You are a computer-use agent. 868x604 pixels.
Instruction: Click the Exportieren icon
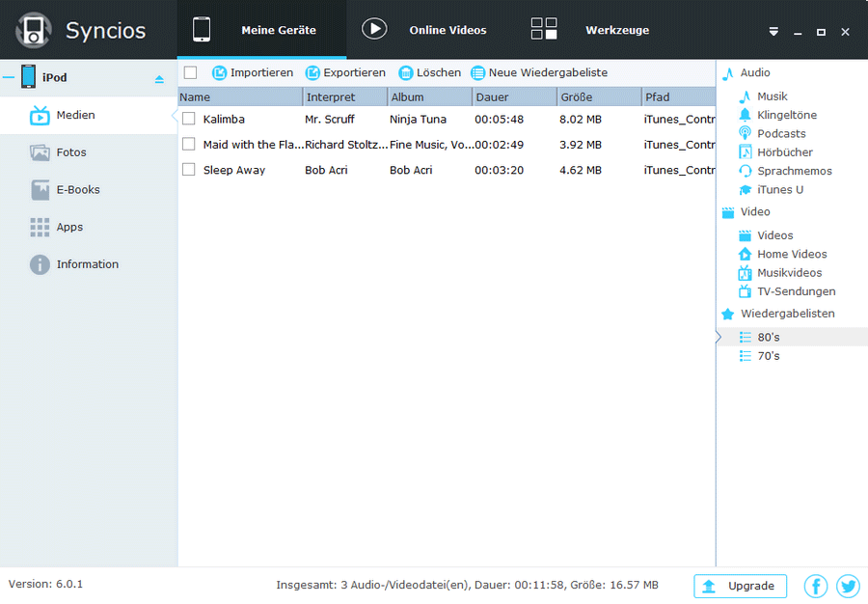(312, 73)
